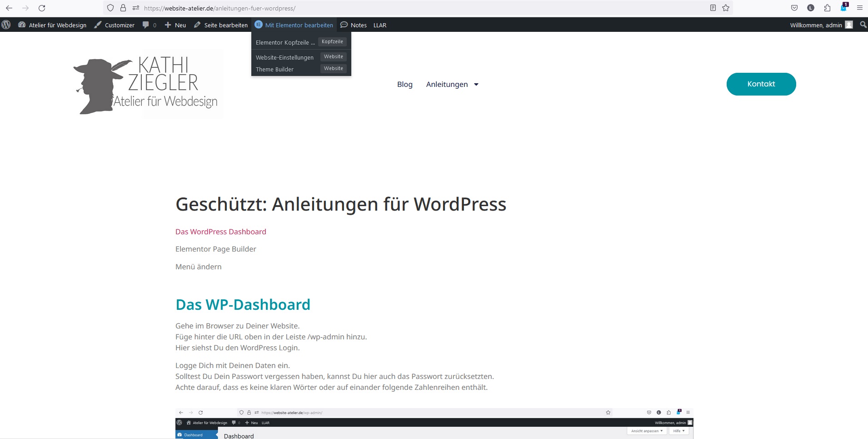Select Elementor Kopfzeile submenu entry
The image size is (868, 439).
point(301,42)
